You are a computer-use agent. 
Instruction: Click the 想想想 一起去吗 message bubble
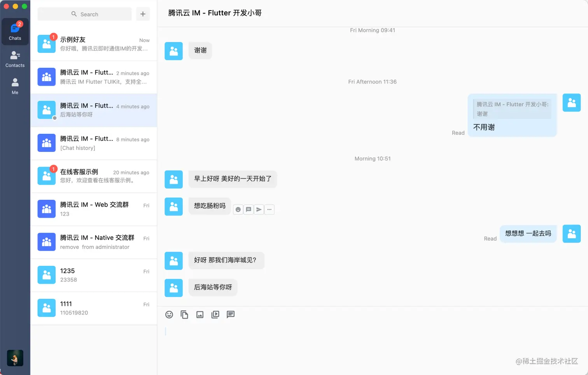[x=528, y=234]
